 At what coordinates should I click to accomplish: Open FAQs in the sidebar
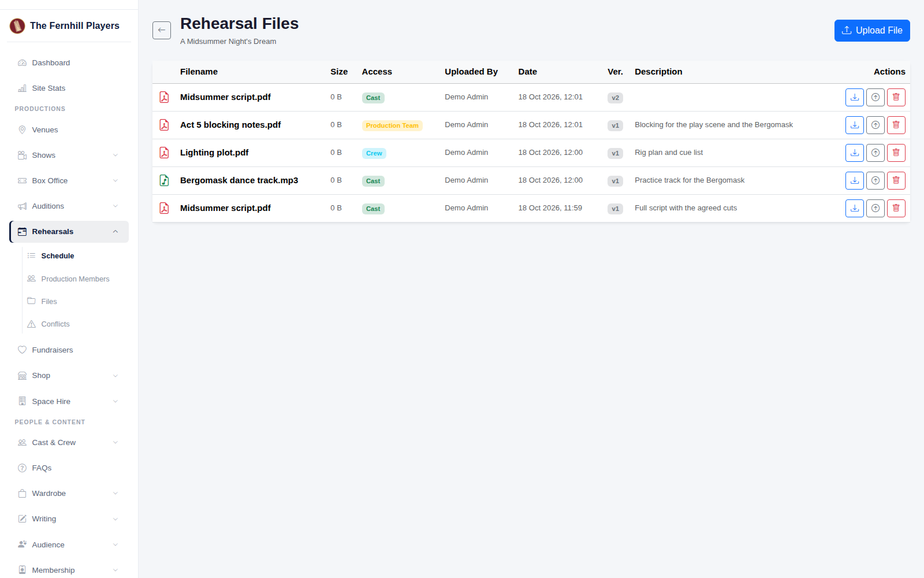pos(69,468)
